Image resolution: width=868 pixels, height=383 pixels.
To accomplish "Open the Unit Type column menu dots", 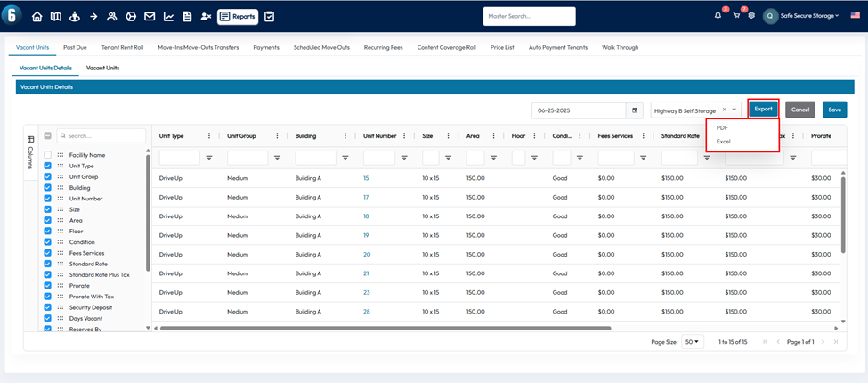I will pos(209,136).
